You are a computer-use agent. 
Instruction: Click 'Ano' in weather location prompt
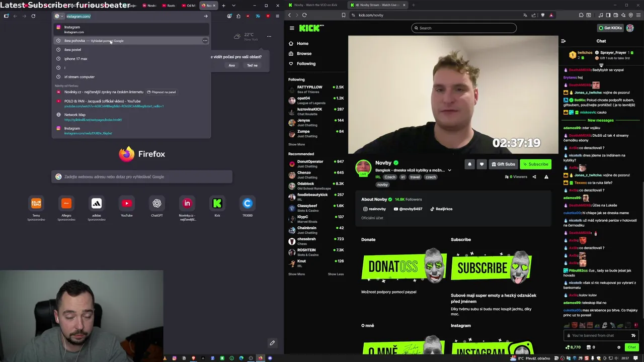pos(231,65)
